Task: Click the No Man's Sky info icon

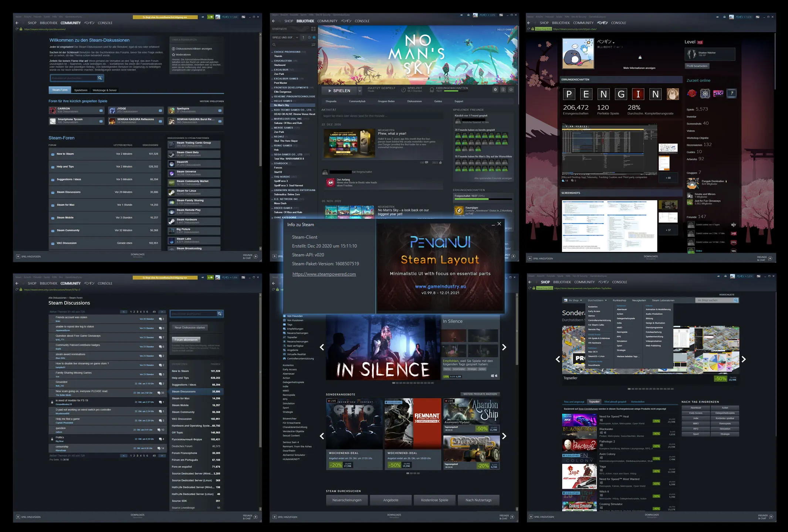Action: tap(503, 90)
